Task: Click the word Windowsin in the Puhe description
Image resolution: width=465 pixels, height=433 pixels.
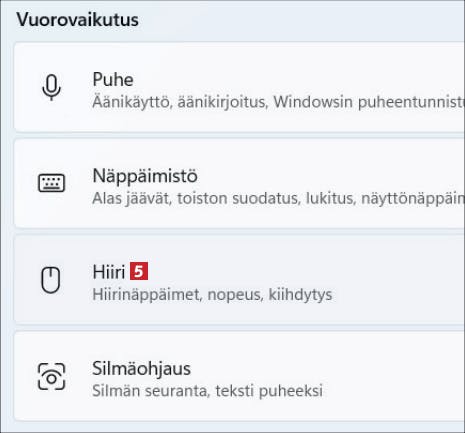Action: click(x=313, y=102)
